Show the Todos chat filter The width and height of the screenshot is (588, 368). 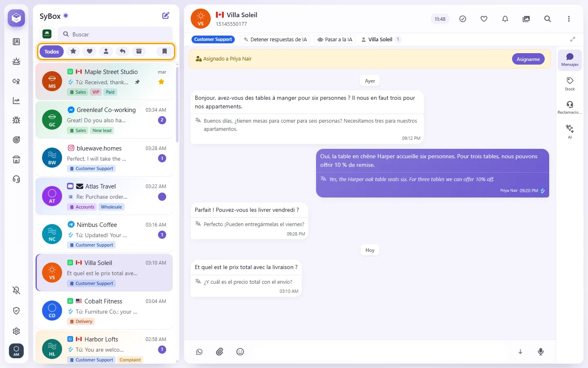tap(52, 52)
